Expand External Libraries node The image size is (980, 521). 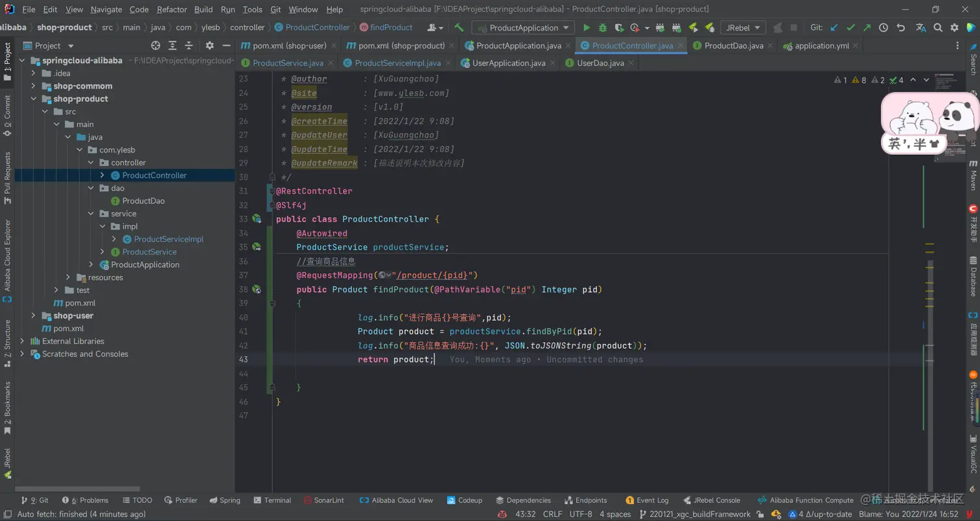point(22,342)
